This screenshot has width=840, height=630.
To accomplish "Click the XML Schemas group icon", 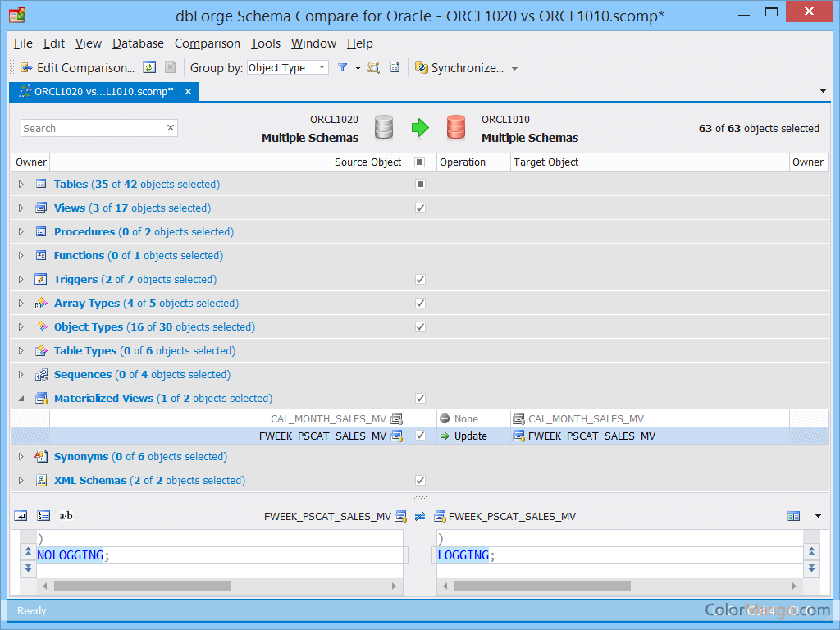I will click(x=41, y=481).
